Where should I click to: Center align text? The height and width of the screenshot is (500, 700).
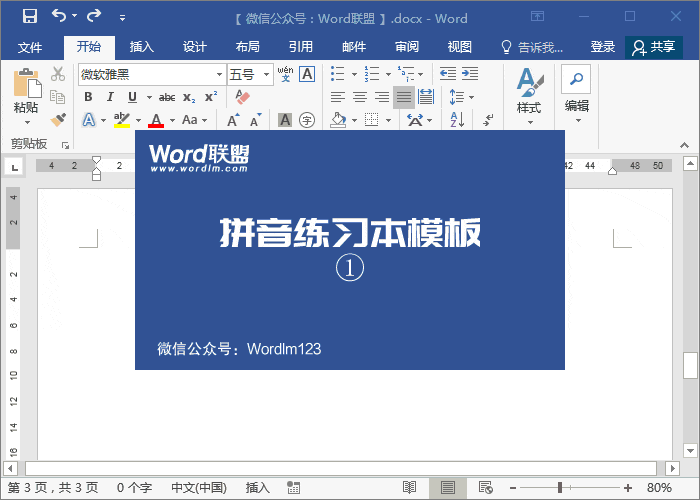(x=360, y=97)
